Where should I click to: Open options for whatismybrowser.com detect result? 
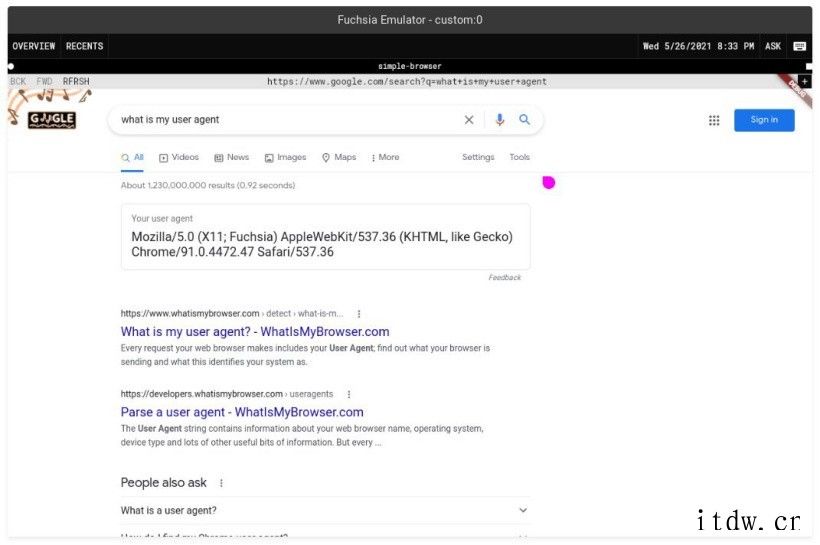(359, 314)
